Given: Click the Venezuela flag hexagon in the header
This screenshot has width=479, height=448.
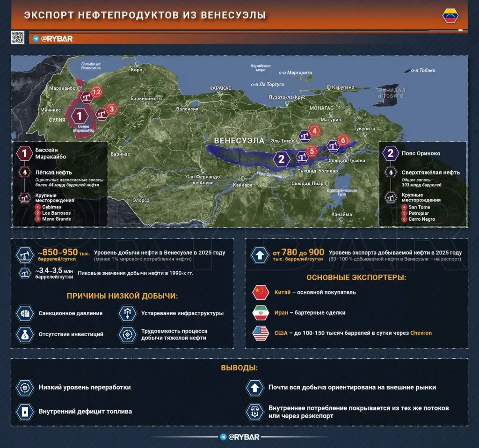Looking at the screenshot, I should coord(450,15).
